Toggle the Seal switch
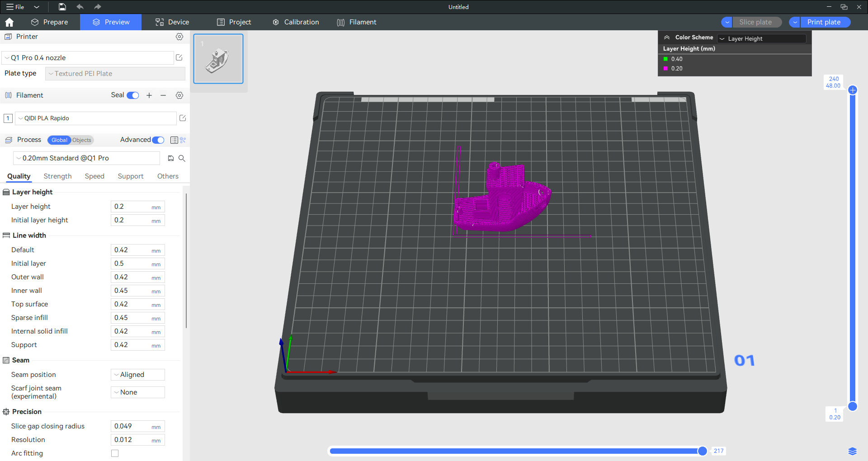The image size is (868, 461). (x=133, y=95)
